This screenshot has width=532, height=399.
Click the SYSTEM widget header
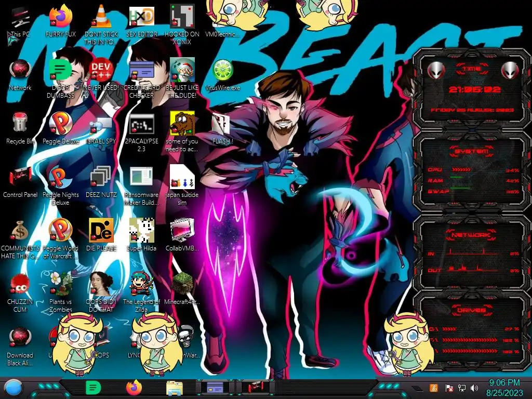click(x=471, y=151)
